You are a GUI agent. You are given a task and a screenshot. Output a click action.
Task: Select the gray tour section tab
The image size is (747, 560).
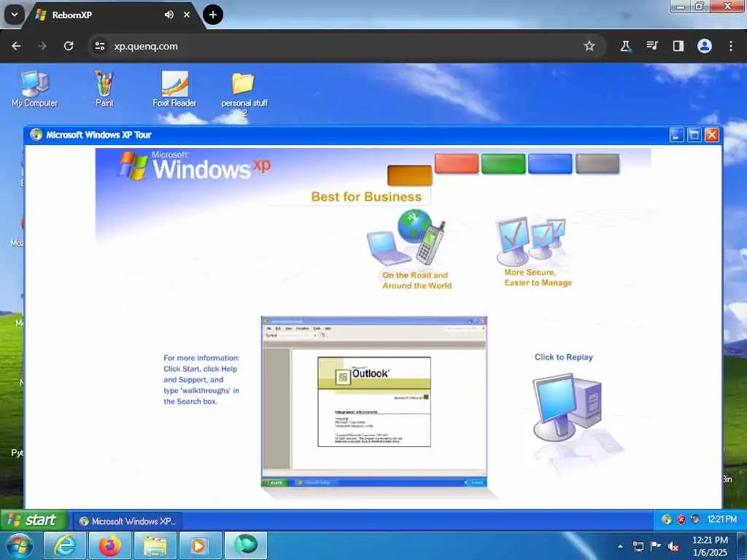pos(597,163)
